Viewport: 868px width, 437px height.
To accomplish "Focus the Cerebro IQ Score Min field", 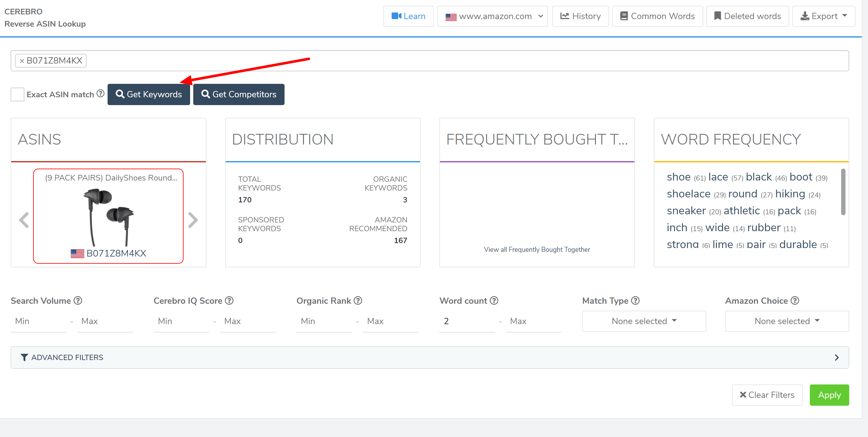I will [181, 321].
